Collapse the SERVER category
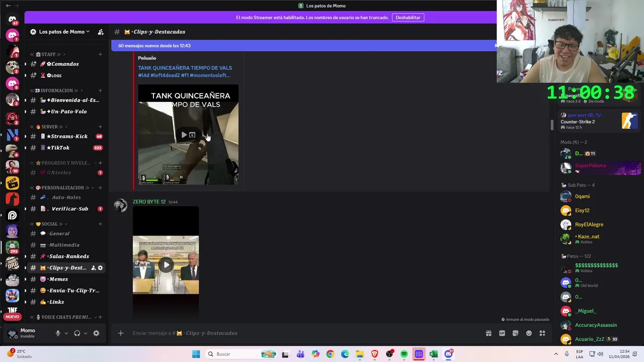This screenshot has height=362, width=644. point(48,127)
